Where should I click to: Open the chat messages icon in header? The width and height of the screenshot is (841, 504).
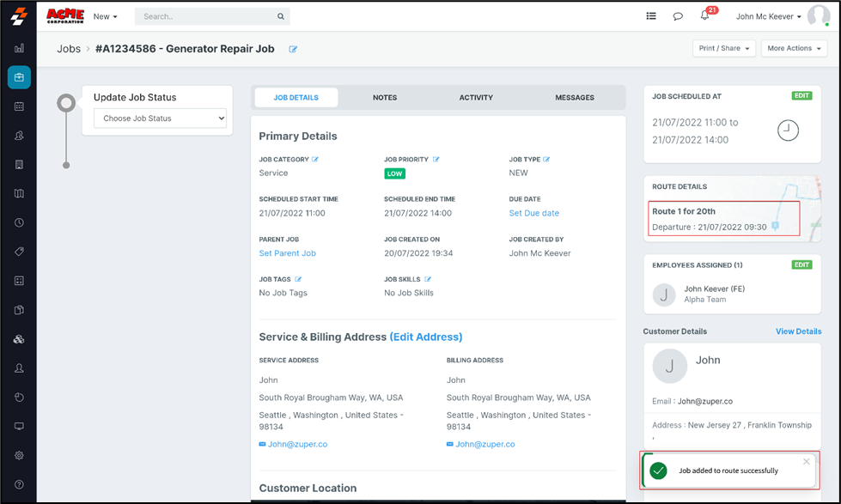click(678, 16)
